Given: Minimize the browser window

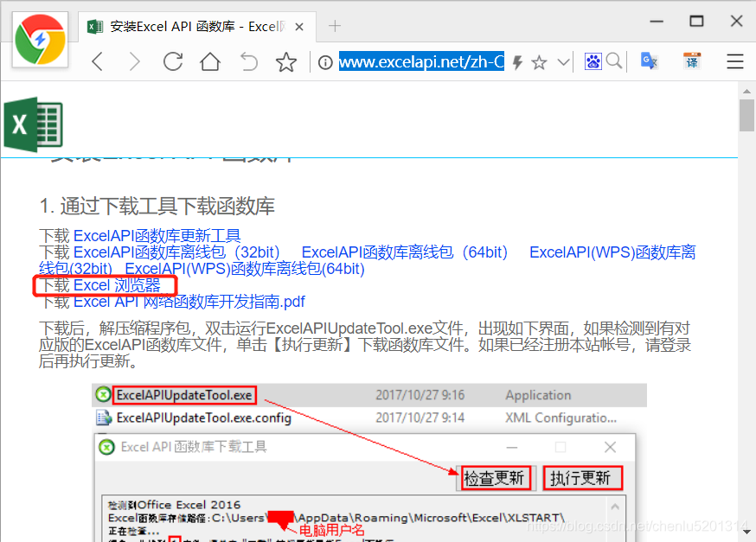Looking at the screenshot, I should point(657,22).
